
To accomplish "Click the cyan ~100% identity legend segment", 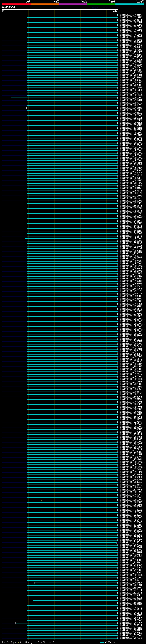I will 129,4.
